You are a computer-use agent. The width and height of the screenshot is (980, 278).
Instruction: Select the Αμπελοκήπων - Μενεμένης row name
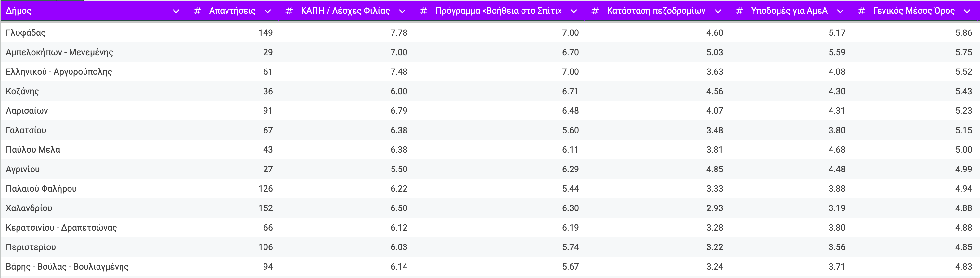(x=59, y=52)
